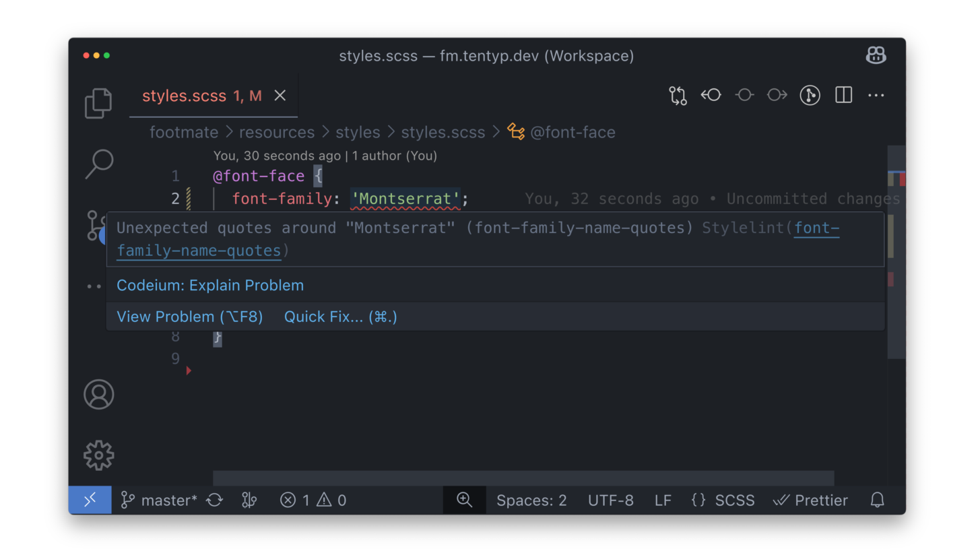Image resolution: width=980 pixels, height=551 pixels.
Task: Open Accounts icon in activity bar
Action: pyautogui.click(x=99, y=395)
